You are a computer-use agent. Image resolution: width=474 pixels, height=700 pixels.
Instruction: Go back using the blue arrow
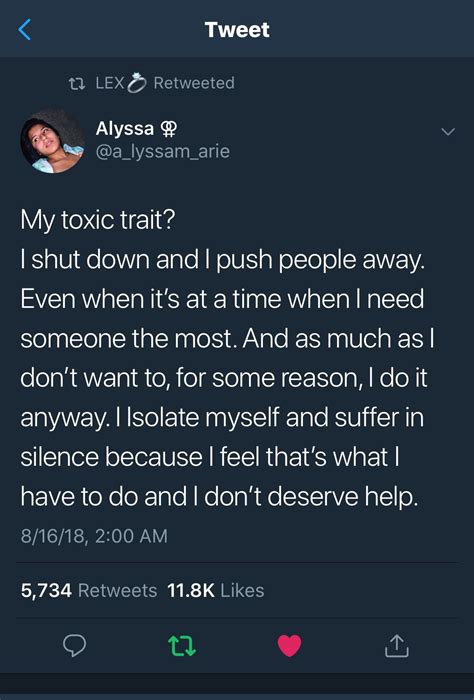tap(25, 29)
